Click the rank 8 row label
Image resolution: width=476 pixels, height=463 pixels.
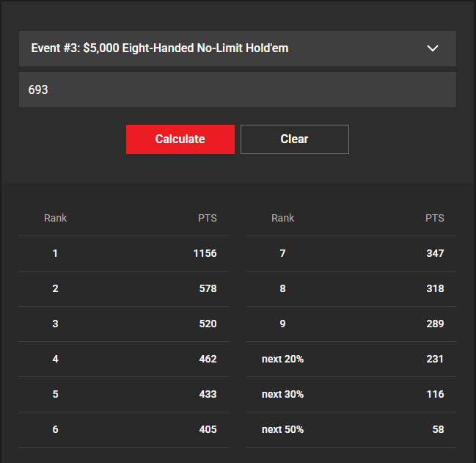point(282,288)
